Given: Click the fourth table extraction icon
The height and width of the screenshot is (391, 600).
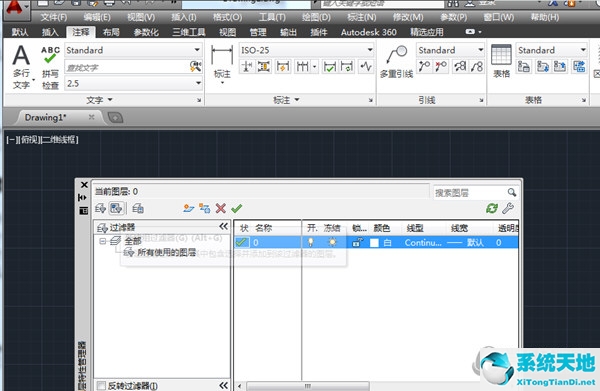Looking at the screenshot, I should point(579,67).
